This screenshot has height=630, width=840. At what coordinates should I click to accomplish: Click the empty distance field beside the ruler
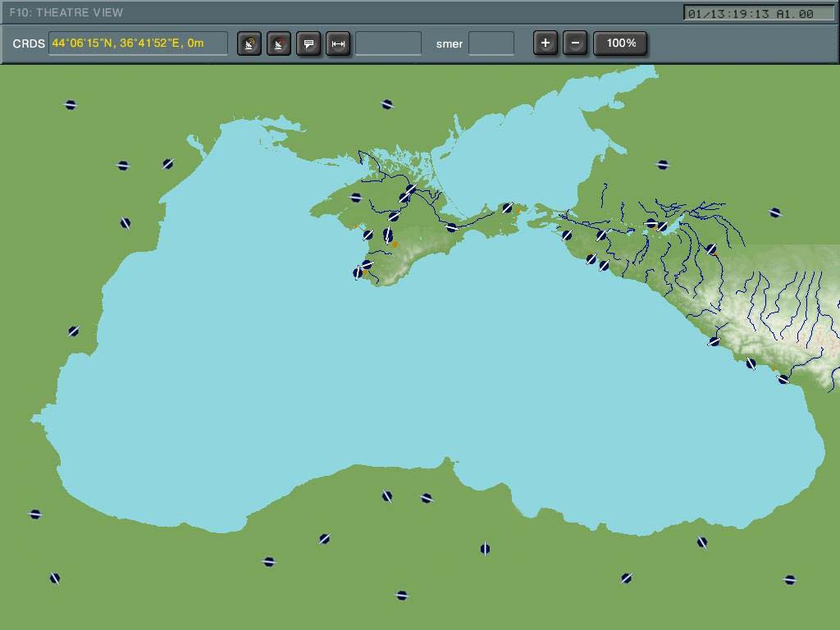[x=388, y=43]
